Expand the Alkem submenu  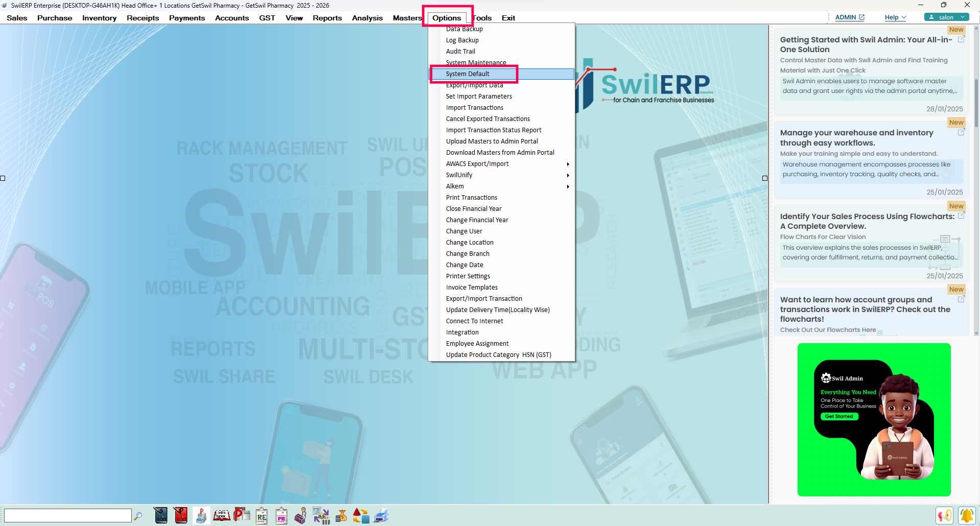pyautogui.click(x=501, y=186)
